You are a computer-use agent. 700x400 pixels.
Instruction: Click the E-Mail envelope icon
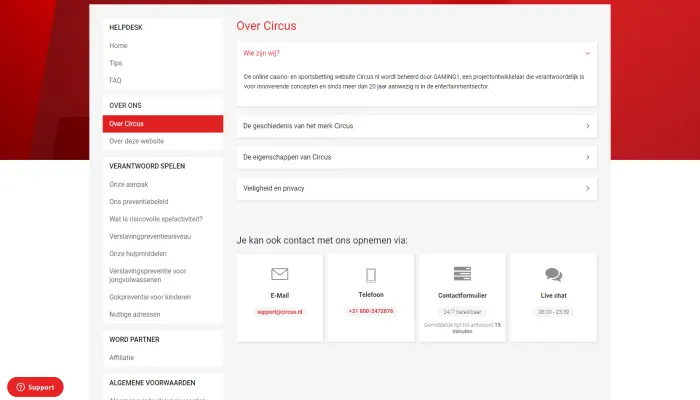[x=279, y=274]
